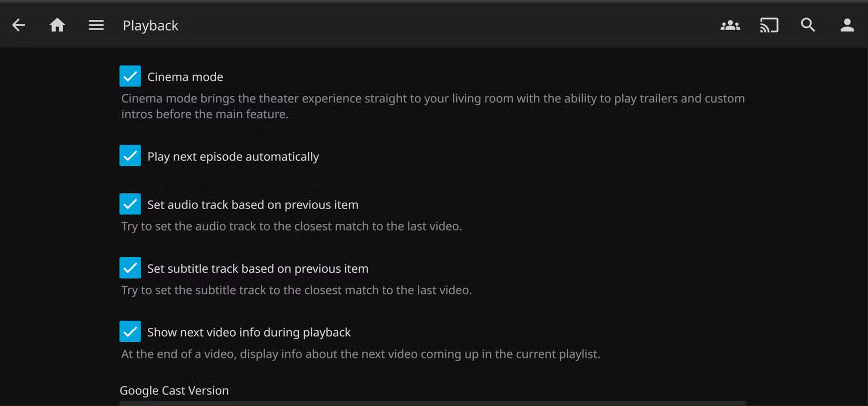The width and height of the screenshot is (868, 406).
Task: Click the Playback page title
Action: 150,25
